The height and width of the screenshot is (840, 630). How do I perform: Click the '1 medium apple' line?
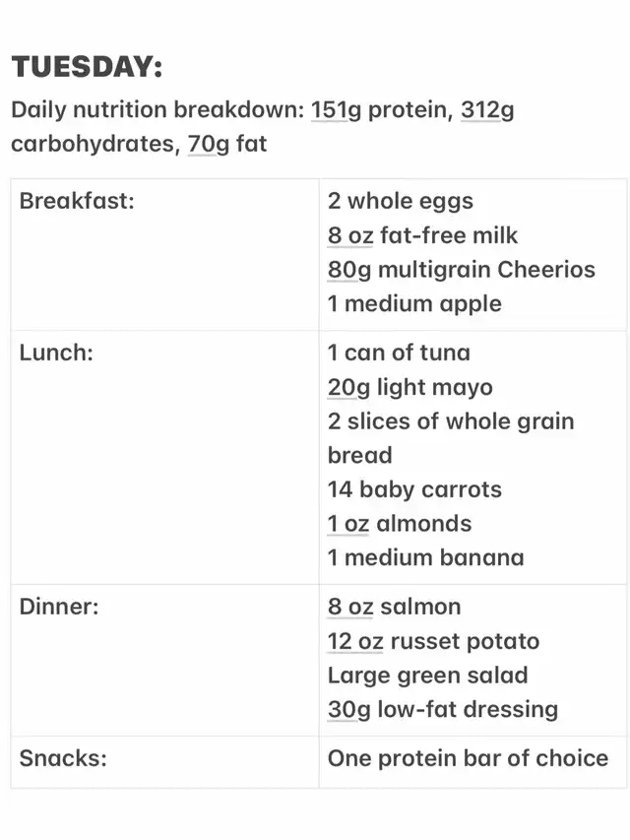click(414, 303)
